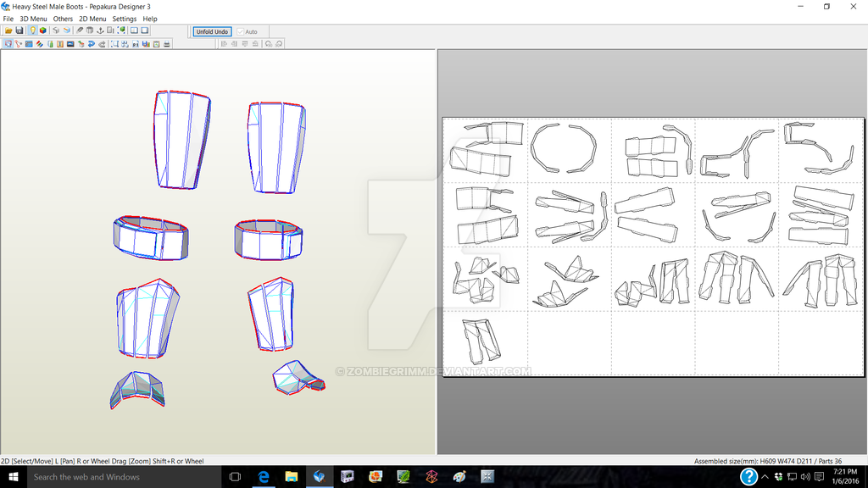Click the gray panel icon beside anchor
The width and height of the screenshot is (868, 488).
coord(110,30)
